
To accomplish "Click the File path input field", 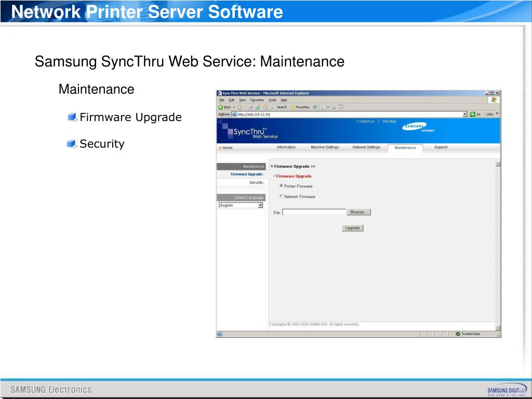I will [x=314, y=212].
